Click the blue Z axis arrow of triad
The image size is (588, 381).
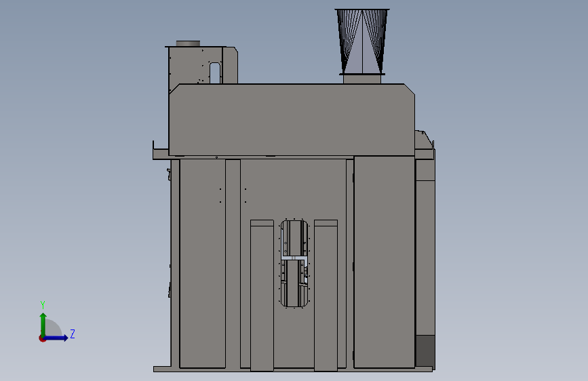56,338
